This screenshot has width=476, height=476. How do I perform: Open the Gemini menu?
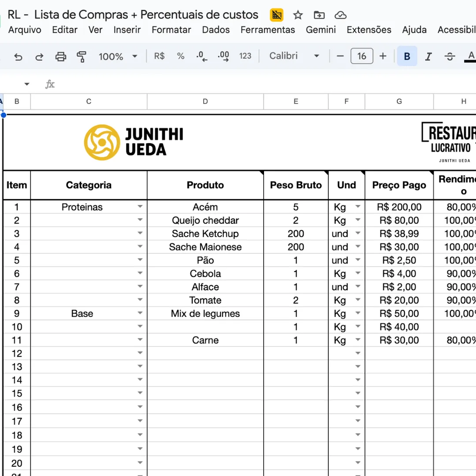coord(320,30)
